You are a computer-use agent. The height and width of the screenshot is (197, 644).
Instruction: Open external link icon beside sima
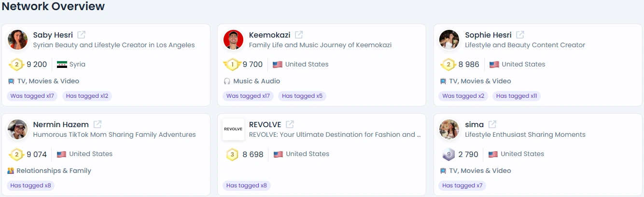pos(492,124)
